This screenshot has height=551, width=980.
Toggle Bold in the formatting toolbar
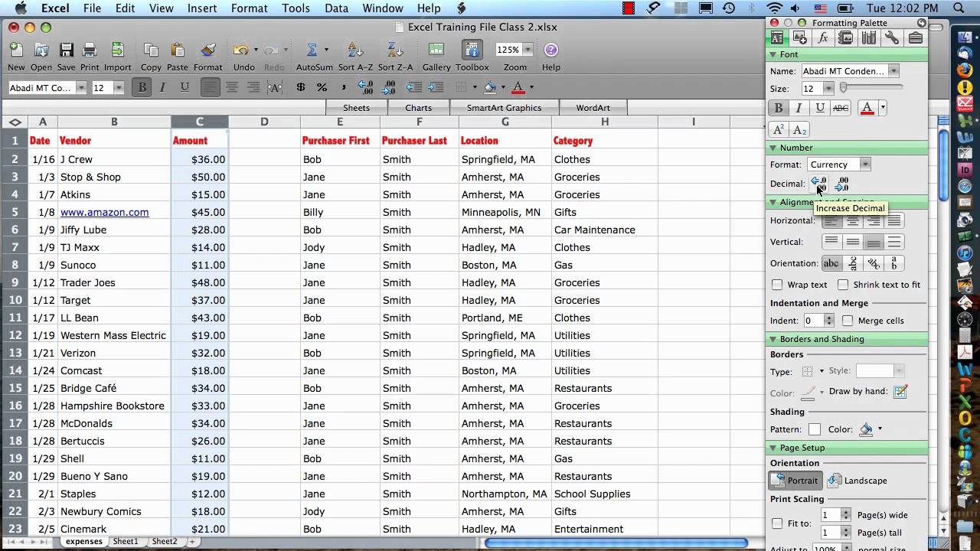142,87
